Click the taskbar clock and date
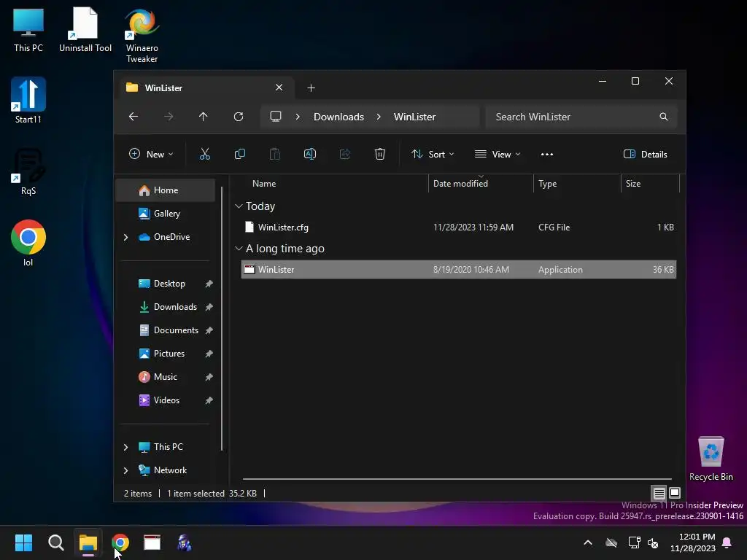747x560 pixels. point(693,542)
